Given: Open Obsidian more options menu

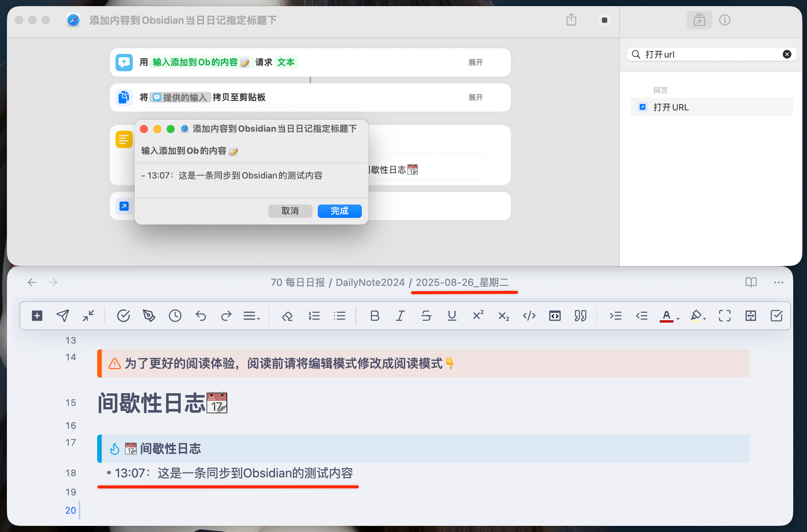Looking at the screenshot, I should pos(778,282).
